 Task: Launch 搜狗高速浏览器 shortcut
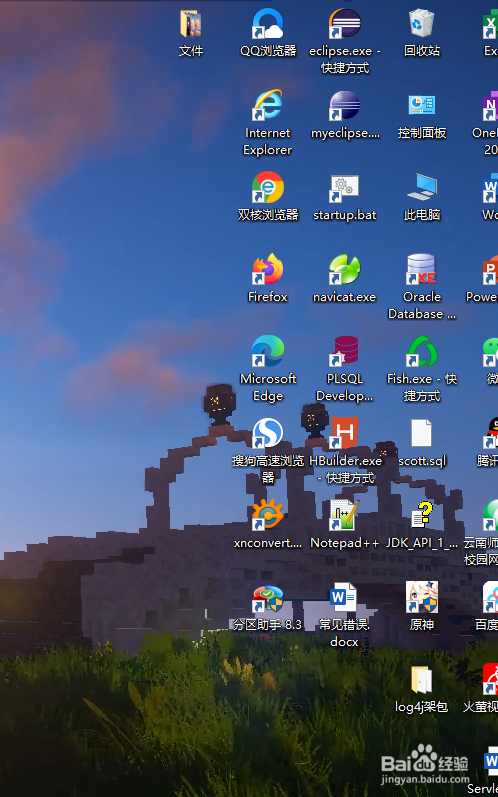(x=268, y=433)
